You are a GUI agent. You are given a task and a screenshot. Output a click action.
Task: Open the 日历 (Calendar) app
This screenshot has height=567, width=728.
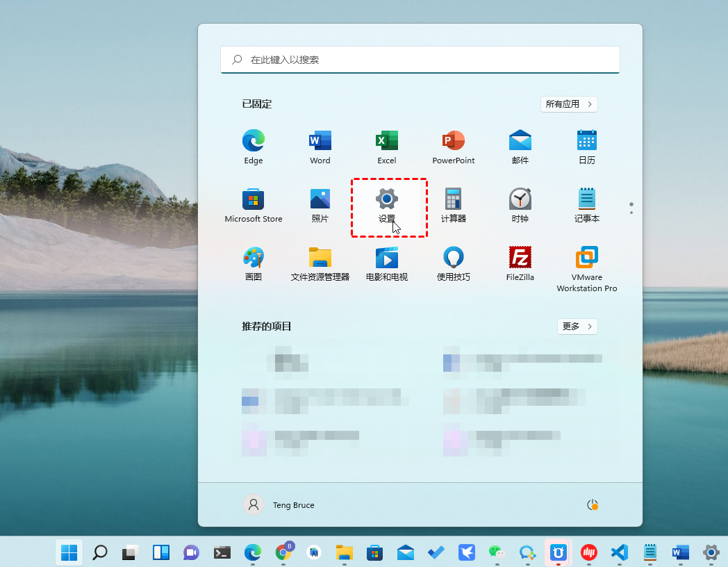point(587,147)
